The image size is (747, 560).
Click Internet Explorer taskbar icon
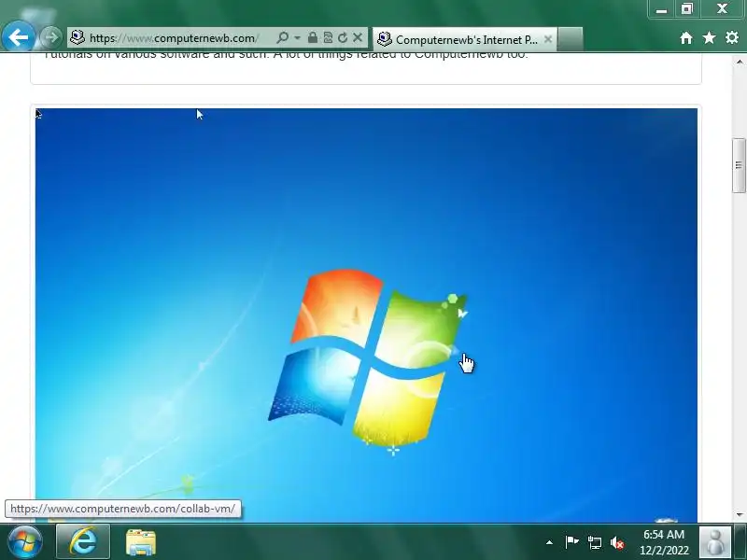point(83,541)
